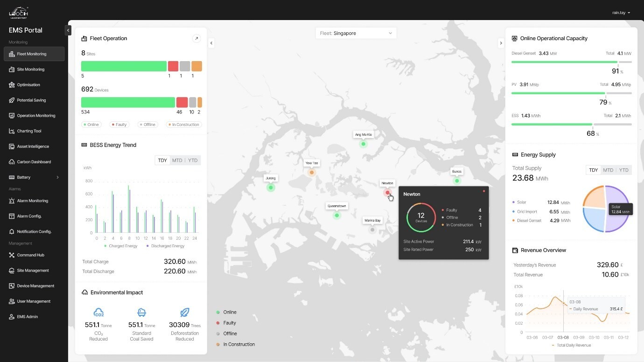The height and width of the screenshot is (362, 644).
Task: Open the rain.tay user account dropdown
Action: (621, 13)
